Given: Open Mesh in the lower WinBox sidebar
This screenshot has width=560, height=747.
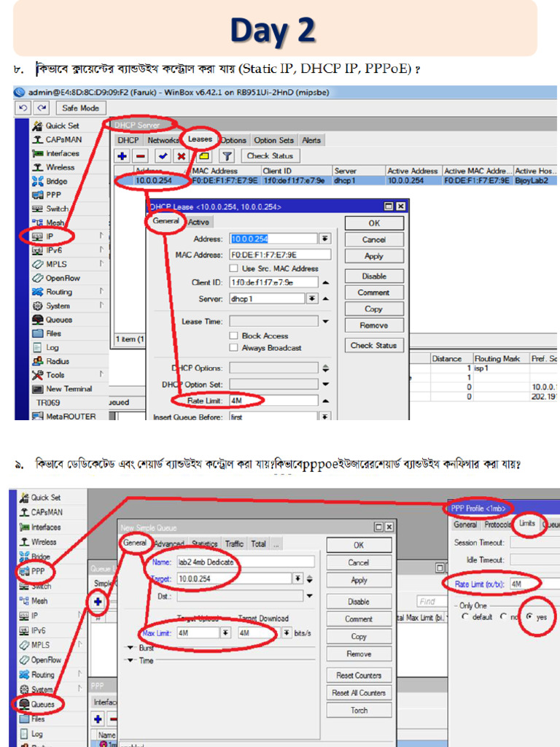Looking at the screenshot, I should pyautogui.click(x=39, y=601).
